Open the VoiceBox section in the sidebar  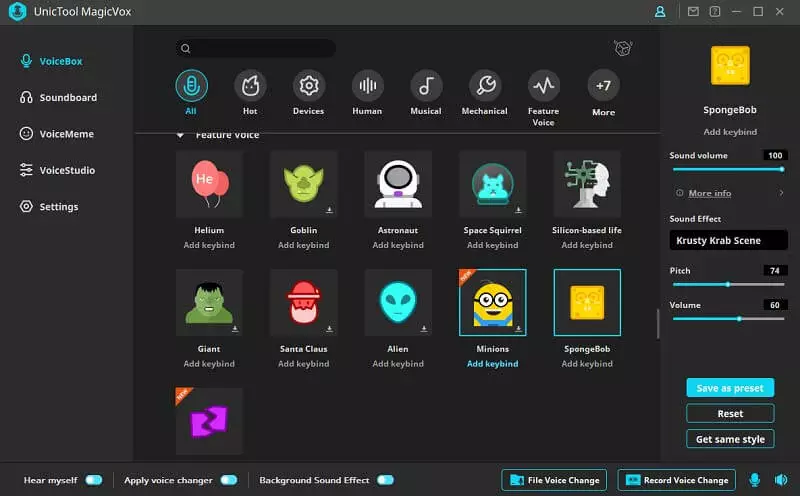tap(51, 61)
